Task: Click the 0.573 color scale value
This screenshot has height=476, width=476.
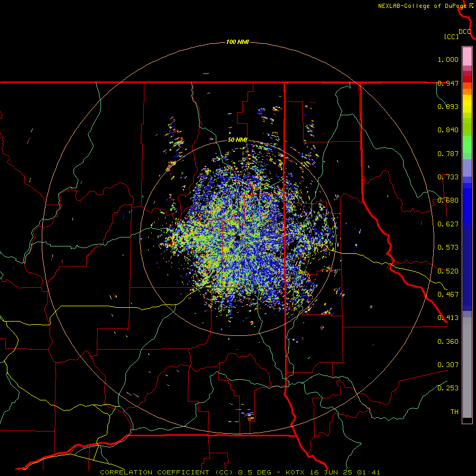Action: (448, 248)
